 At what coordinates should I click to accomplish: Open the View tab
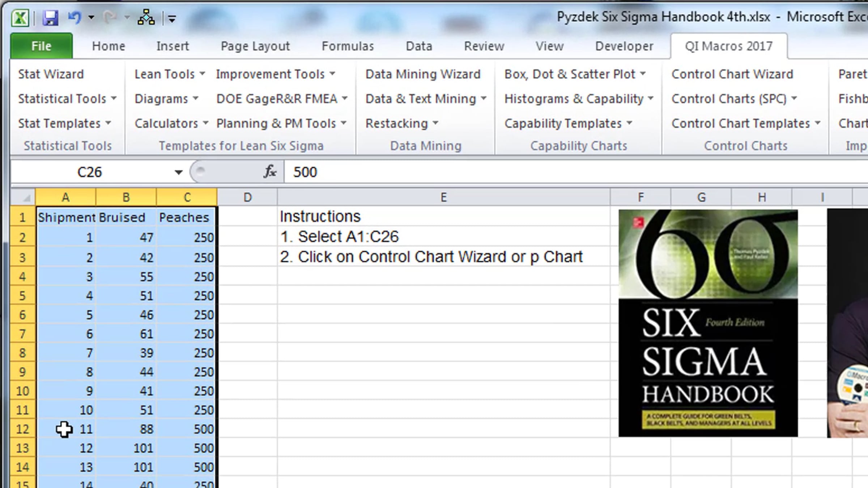point(549,46)
